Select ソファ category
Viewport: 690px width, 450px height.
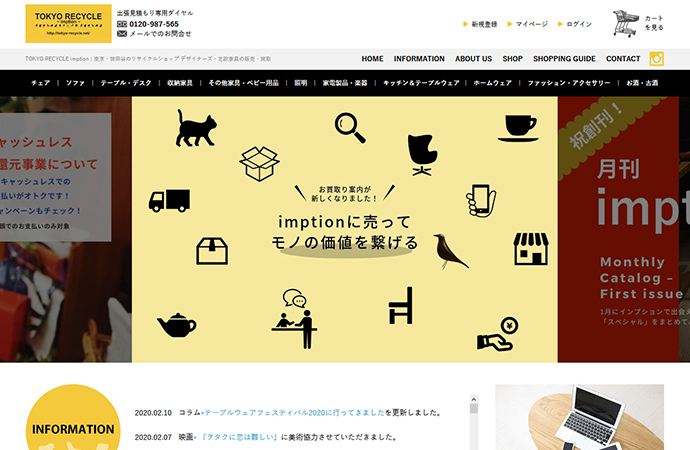click(x=75, y=83)
